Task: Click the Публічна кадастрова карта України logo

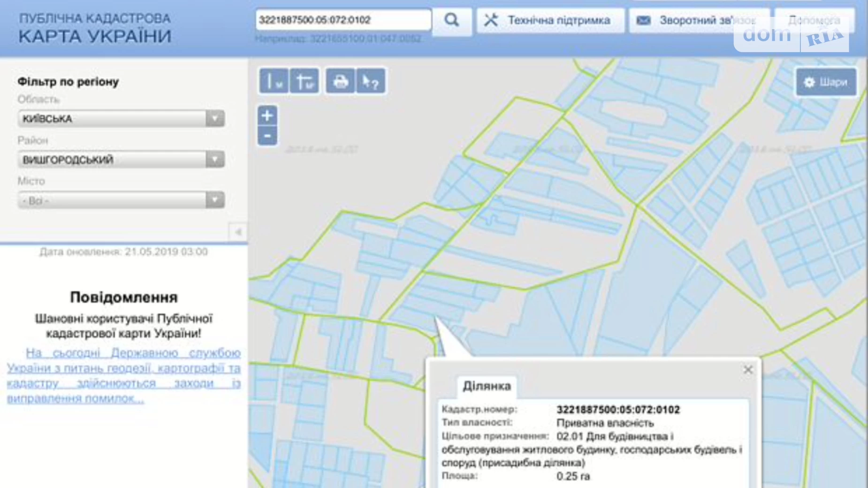Action: (95, 28)
